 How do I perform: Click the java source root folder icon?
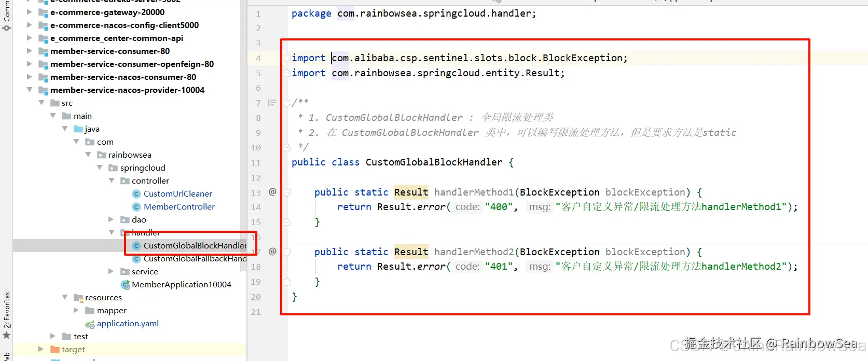[78, 129]
